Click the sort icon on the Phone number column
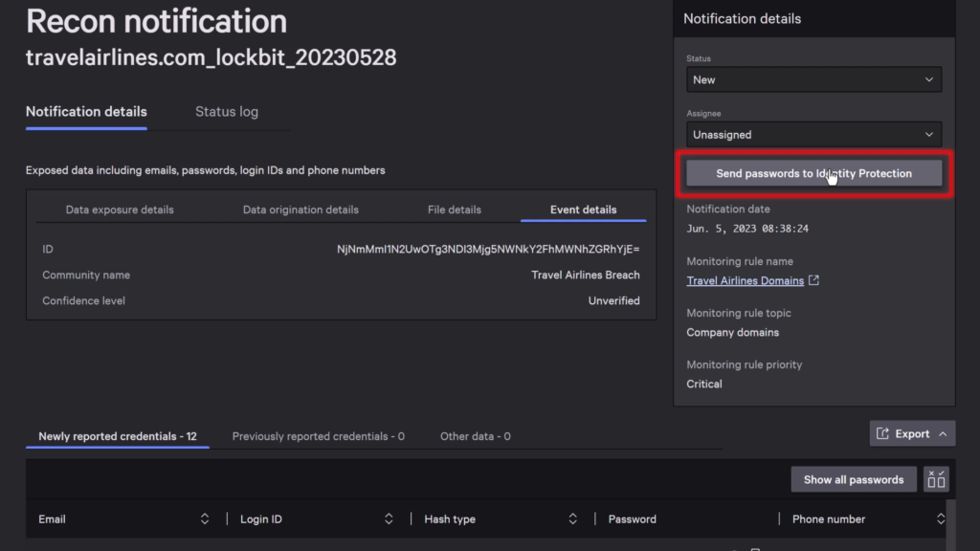 tap(940, 518)
